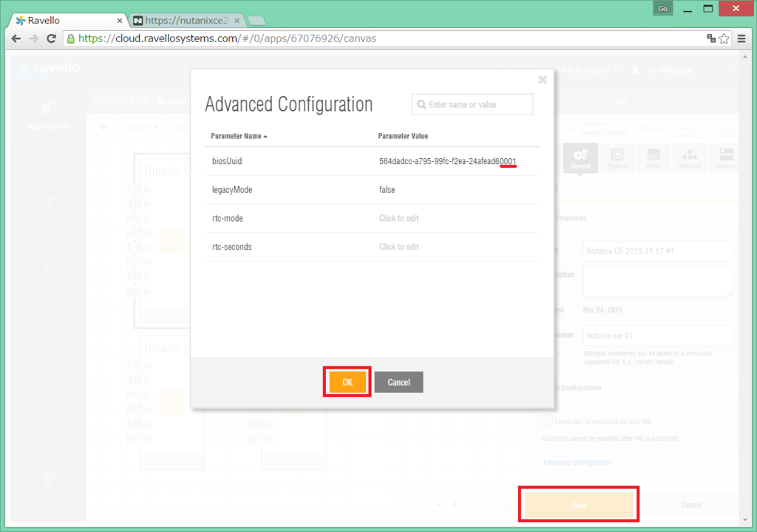
Task: Click the Parameter Value column header
Action: 403,136
